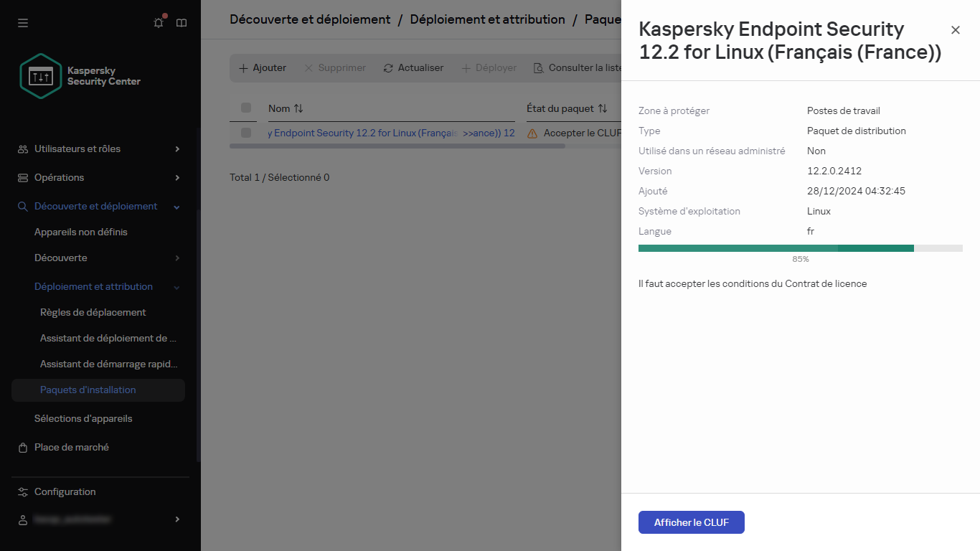The image size is (980, 551).
Task: Collapse the Découverte et déploiement section
Action: pos(176,206)
